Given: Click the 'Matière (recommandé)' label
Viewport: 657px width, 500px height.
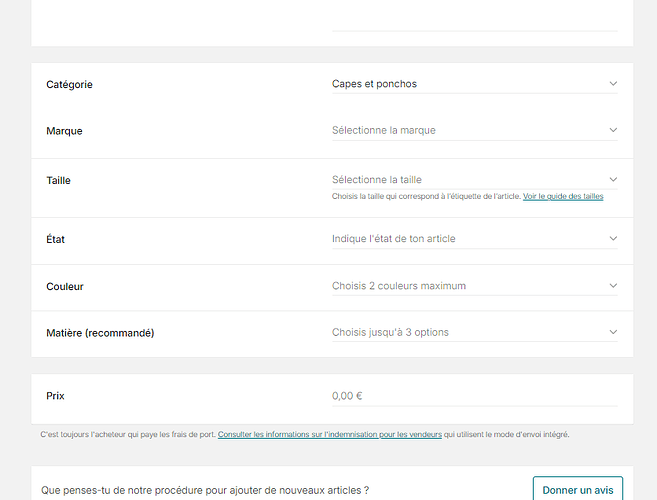Looking at the screenshot, I should 100,332.
